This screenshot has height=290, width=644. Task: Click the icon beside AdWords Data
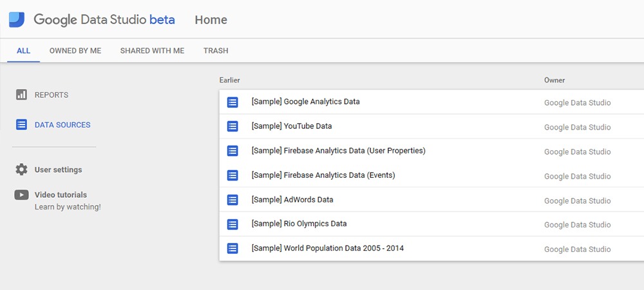pos(232,200)
